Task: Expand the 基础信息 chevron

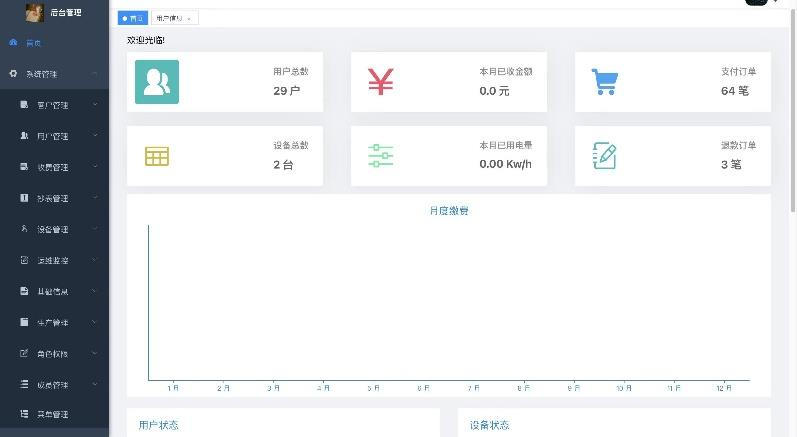Action: click(95, 291)
